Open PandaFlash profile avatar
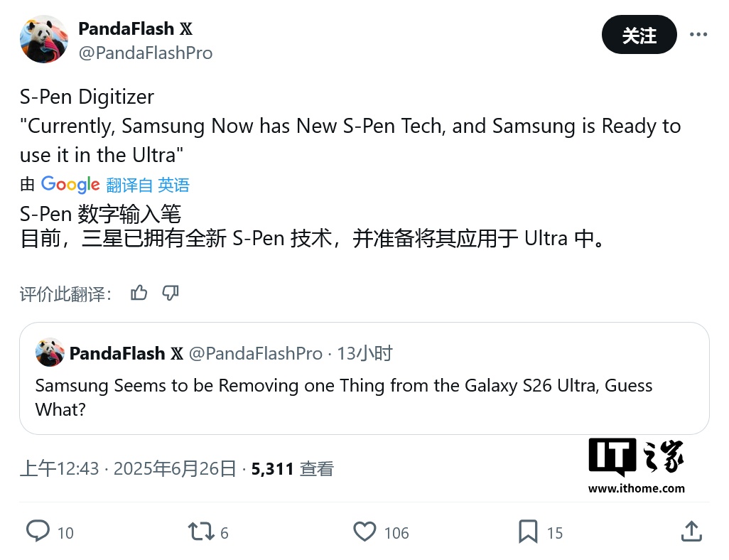 (44, 39)
